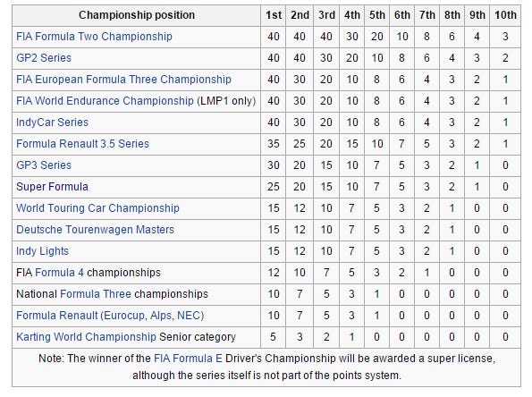Open the Formula Renault 3.5 Series link

(83, 144)
